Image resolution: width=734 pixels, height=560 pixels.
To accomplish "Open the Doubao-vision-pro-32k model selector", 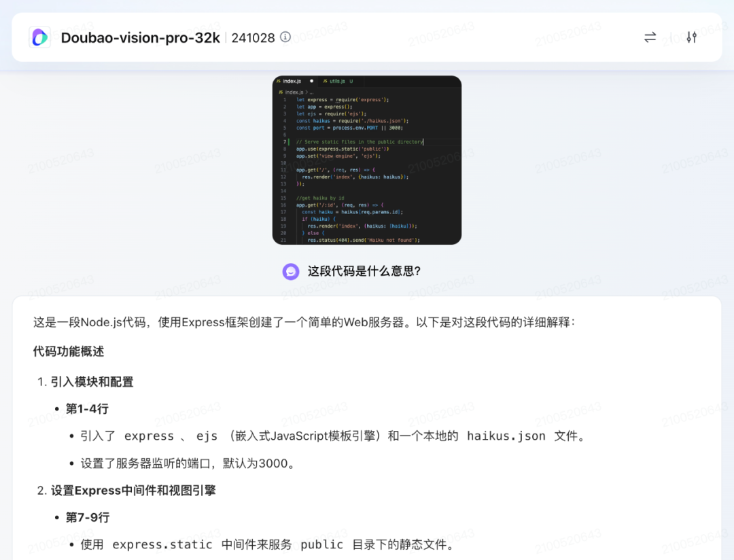I will 139,37.
